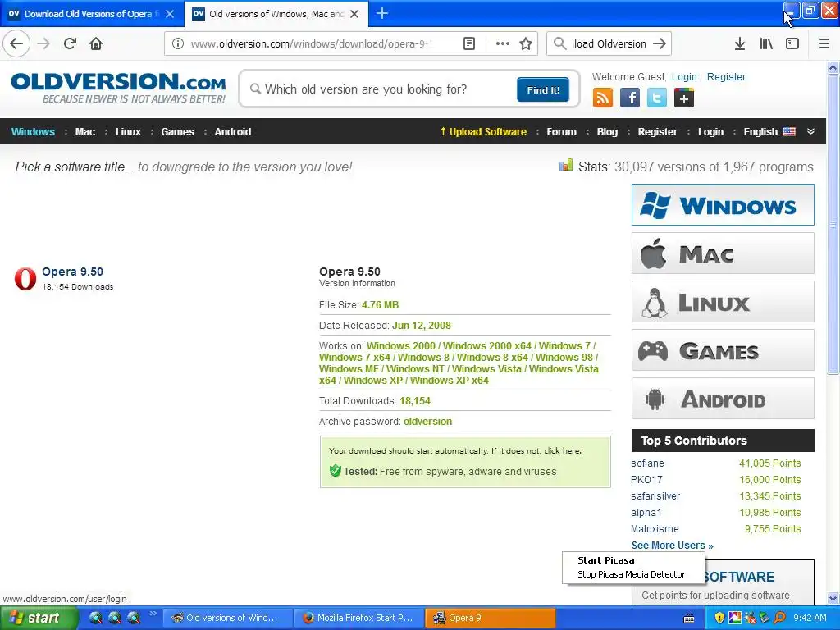Click the large Linux category button
The height and width of the screenshot is (630, 840).
tap(723, 302)
